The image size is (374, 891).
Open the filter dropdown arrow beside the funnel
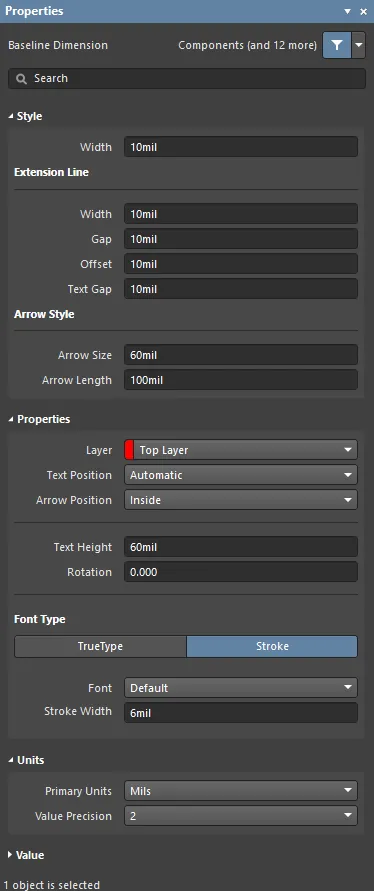point(359,45)
